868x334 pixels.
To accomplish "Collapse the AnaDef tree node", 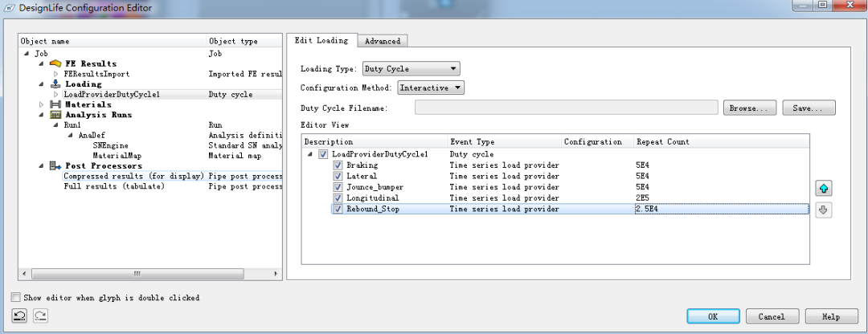I will [x=71, y=135].
